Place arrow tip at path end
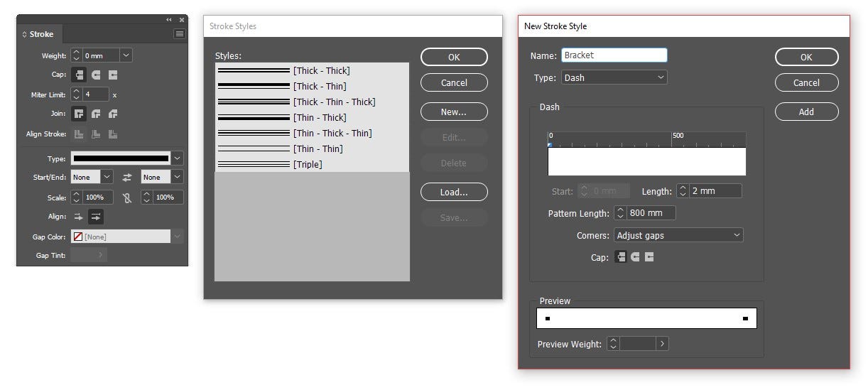 pyautogui.click(x=96, y=217)
